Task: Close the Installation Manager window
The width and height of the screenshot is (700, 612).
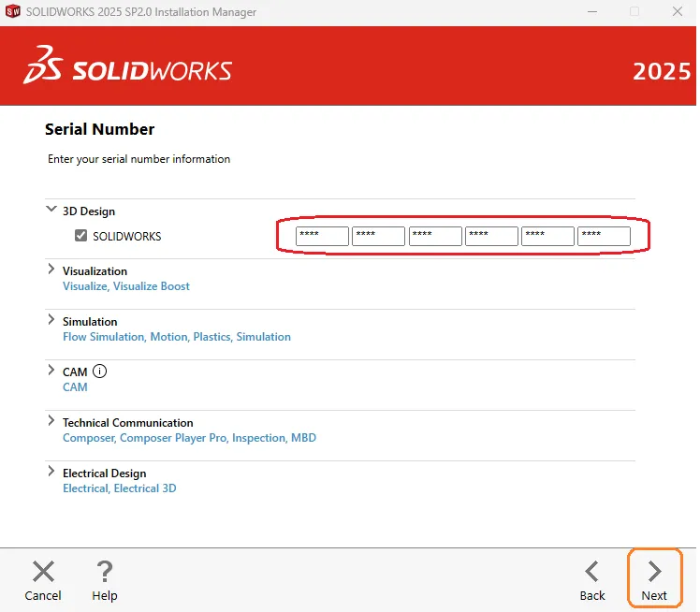Action: [x=678, y=11]
